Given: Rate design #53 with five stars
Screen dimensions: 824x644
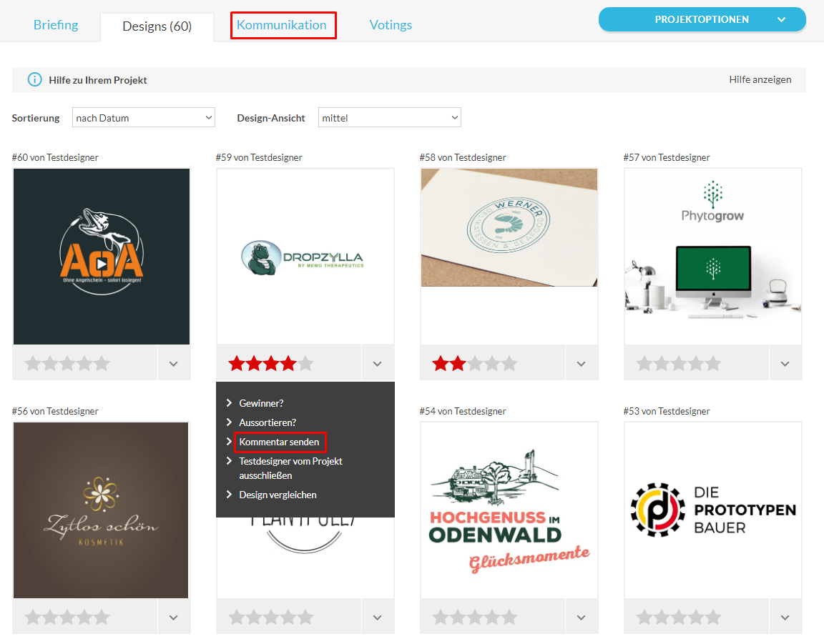Looking at the screenshot, I should (714, 618).
